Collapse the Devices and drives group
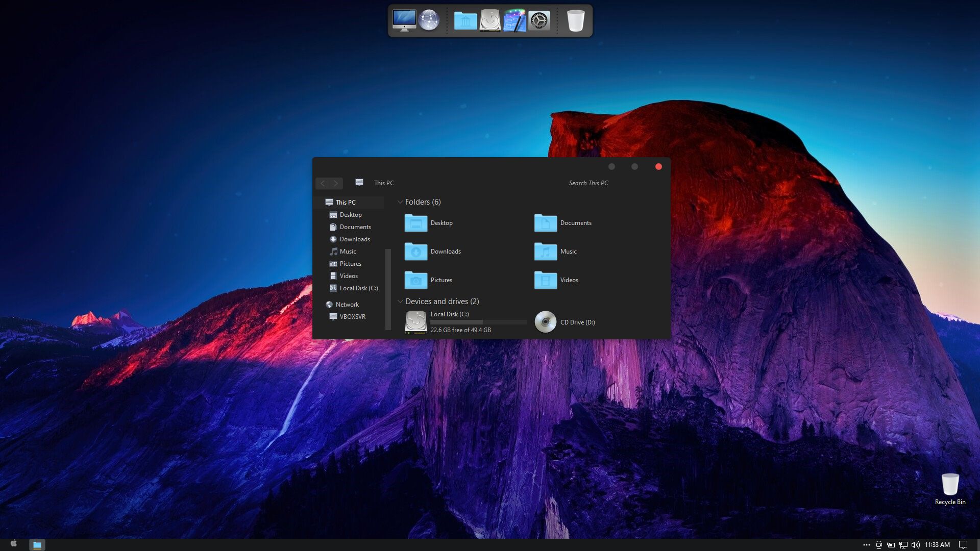The height and width of the screenshot is (551, 980). [400, 302]
